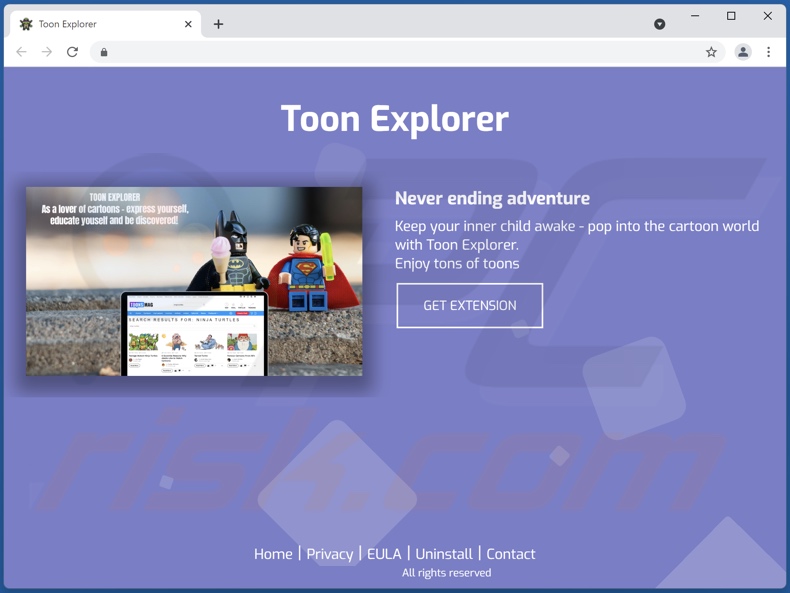This screenshot has height=593, width=790.
Task: Open the Chrome three-dot menu
Action: click(768, 52)
